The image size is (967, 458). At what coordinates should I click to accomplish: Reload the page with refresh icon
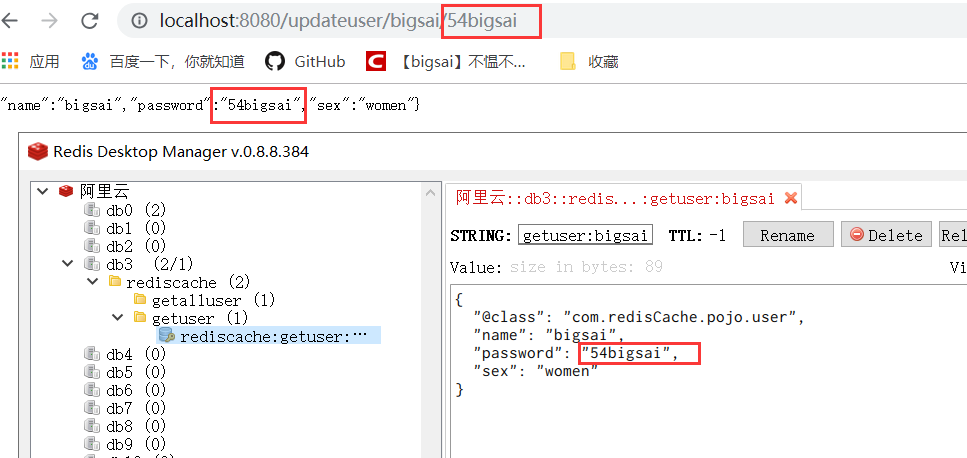coord(90,21)
